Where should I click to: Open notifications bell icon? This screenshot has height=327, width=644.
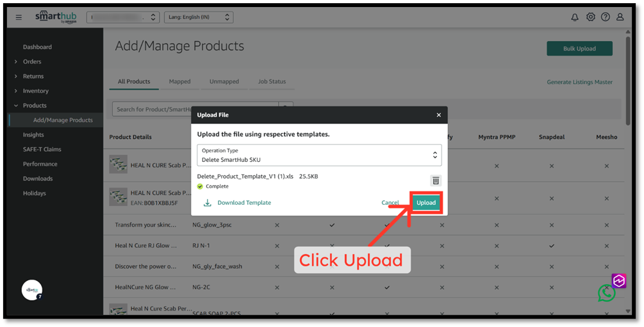tap(575, 17)
